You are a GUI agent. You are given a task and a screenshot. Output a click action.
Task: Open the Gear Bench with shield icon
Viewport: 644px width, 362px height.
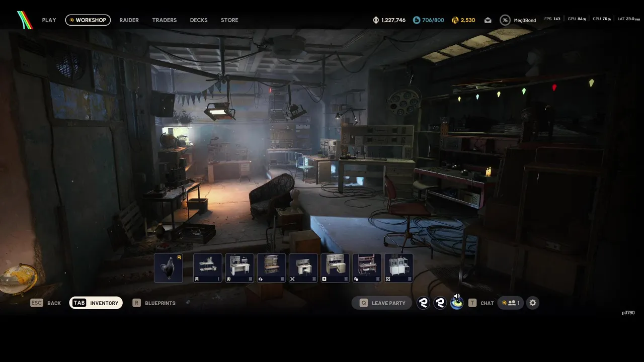[239, 268]
